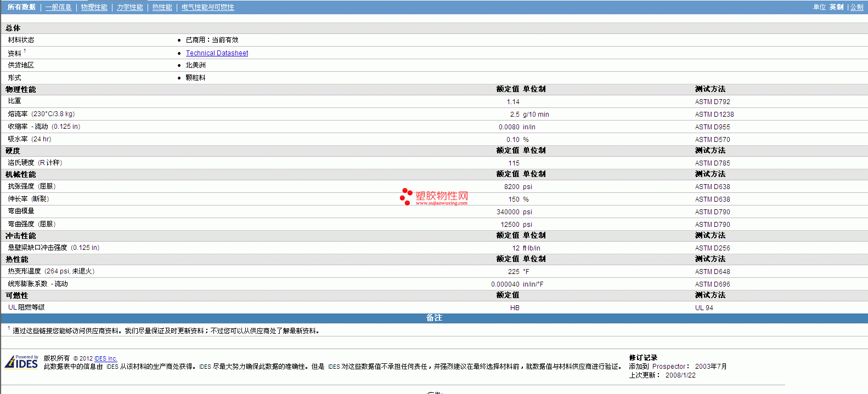Click the 熔流率 (230°C/3.8 kg) row label
The image size is (868, 394).
pyautogui.click(x=41, y=114)
